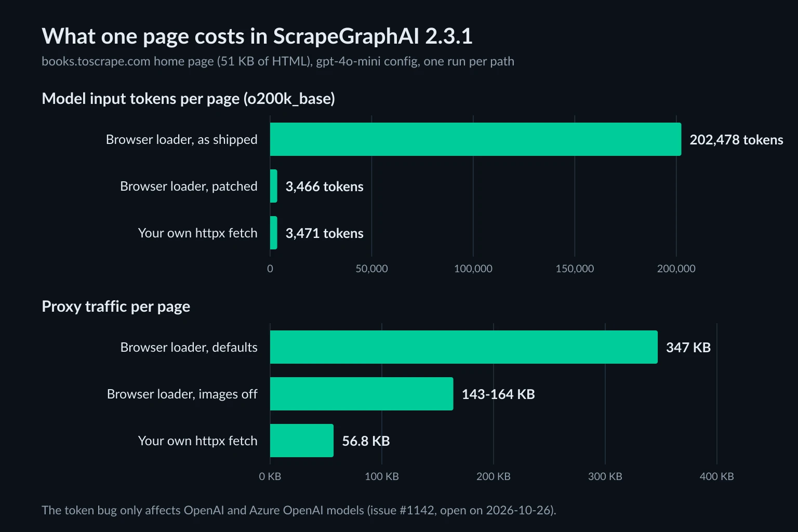The image size is (798, 532).
Task: Click the '300 KB' axis tick label
Action: tap(605, 476)
